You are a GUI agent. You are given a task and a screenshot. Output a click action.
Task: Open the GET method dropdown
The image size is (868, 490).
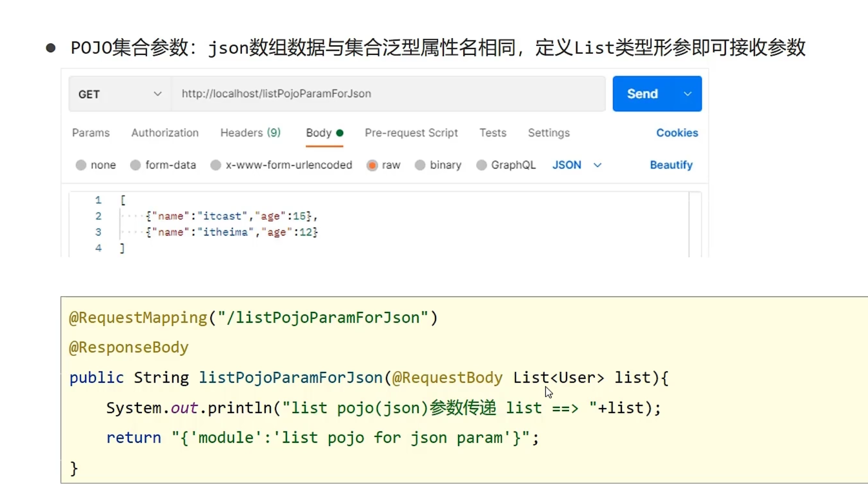(x=120, y=94)
